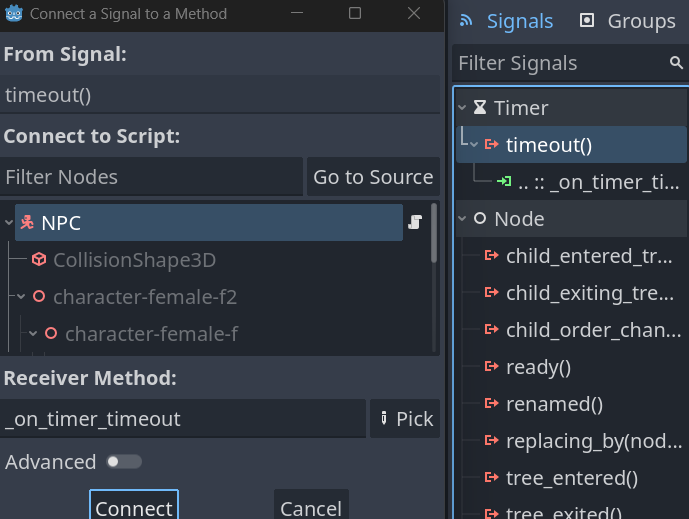Click the NPC character body node icon

pos(28,223)
